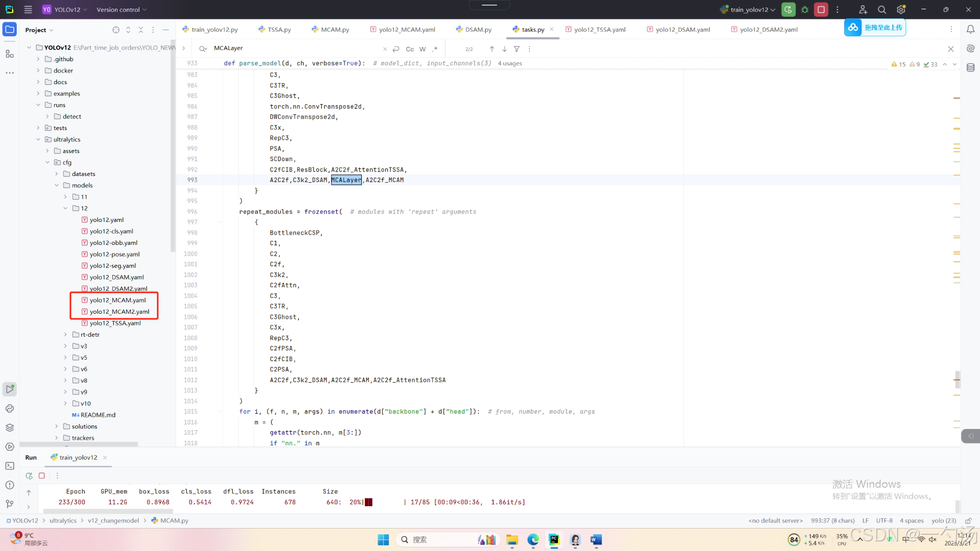Open the Notifications bell

970,30
